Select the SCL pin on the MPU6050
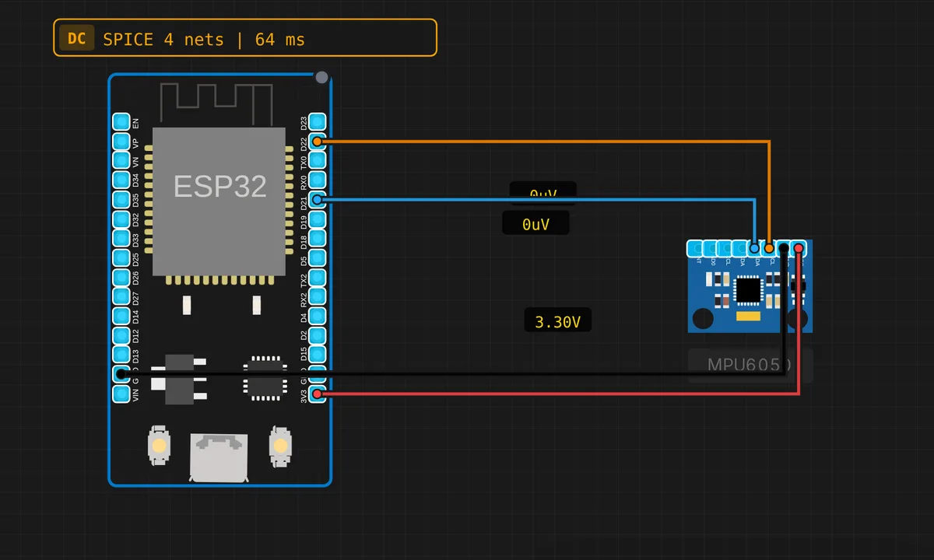 pyautogui.click(x=769, y=248)
